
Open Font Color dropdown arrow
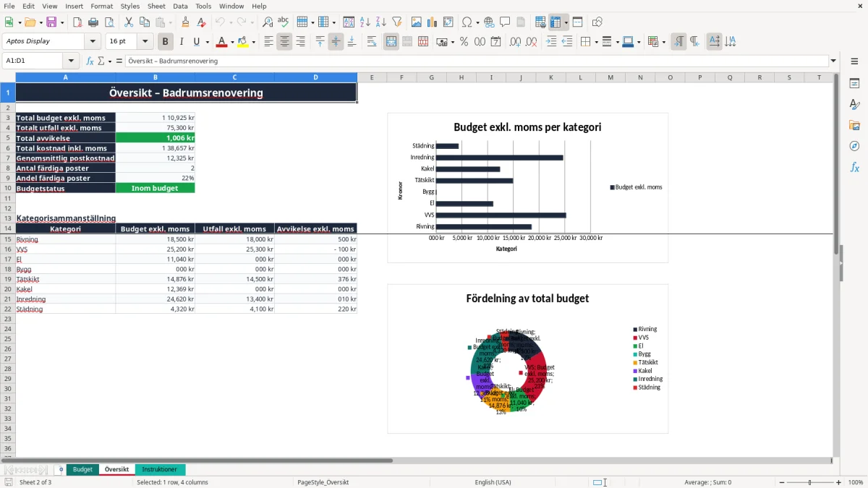232,42
